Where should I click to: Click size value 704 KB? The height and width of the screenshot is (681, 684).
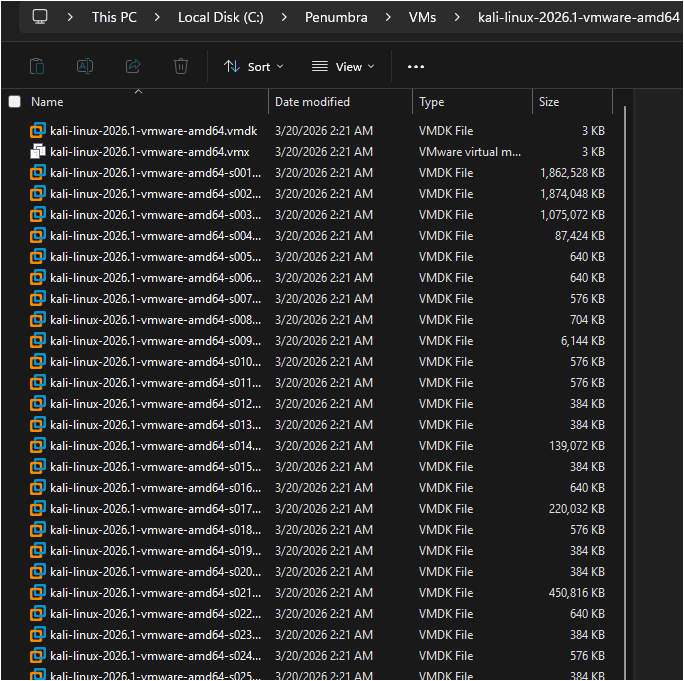pyautogui.click(x=587, y=320)
